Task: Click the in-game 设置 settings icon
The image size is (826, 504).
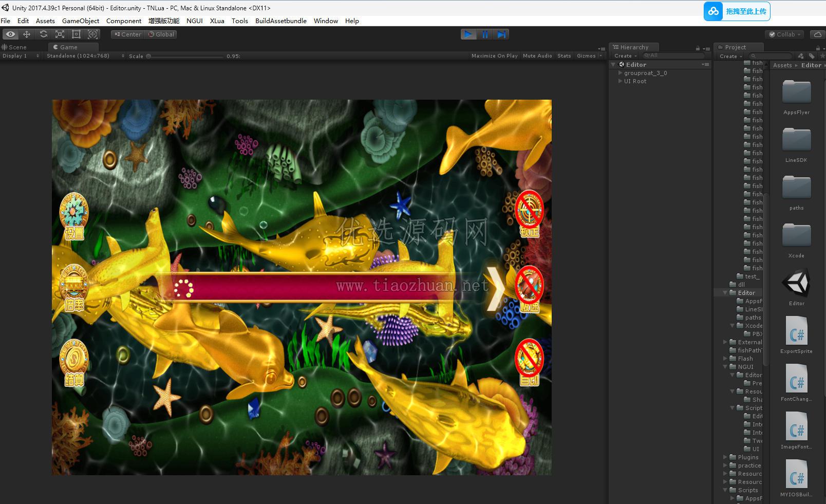Action: 74,217
